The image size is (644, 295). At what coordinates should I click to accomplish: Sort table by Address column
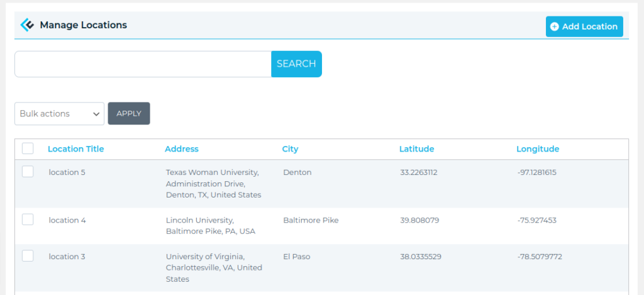(x=181, y=149)
